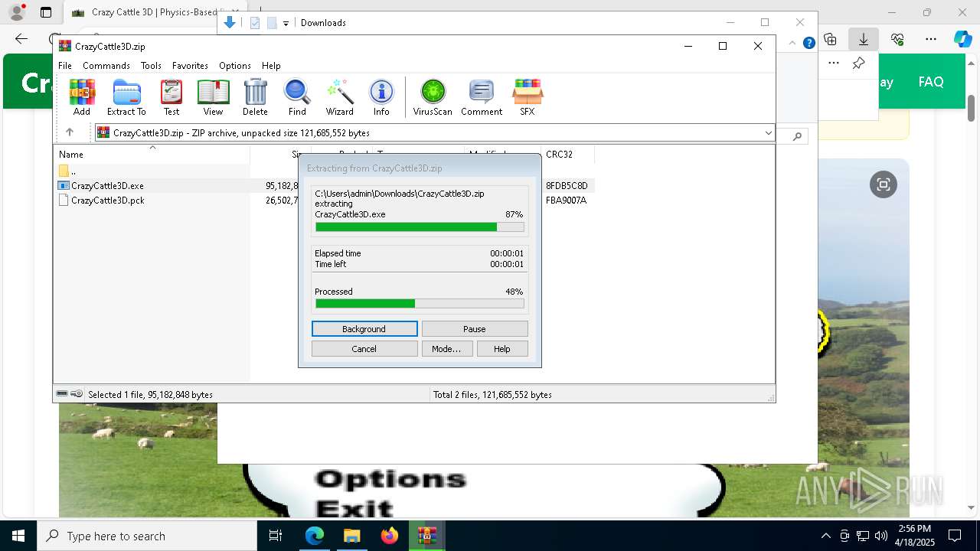
Task: Click the browser profile avatar icon
Action: tap(16, 12)
